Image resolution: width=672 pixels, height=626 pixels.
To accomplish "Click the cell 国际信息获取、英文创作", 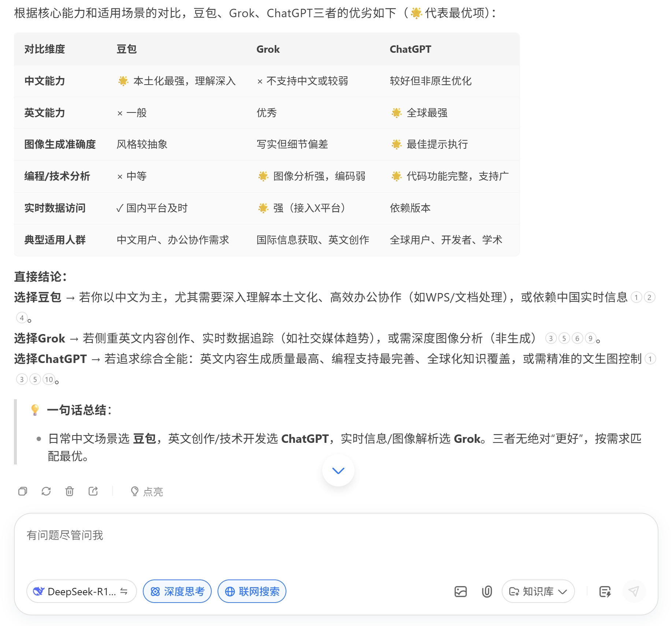I will point(313,240).
